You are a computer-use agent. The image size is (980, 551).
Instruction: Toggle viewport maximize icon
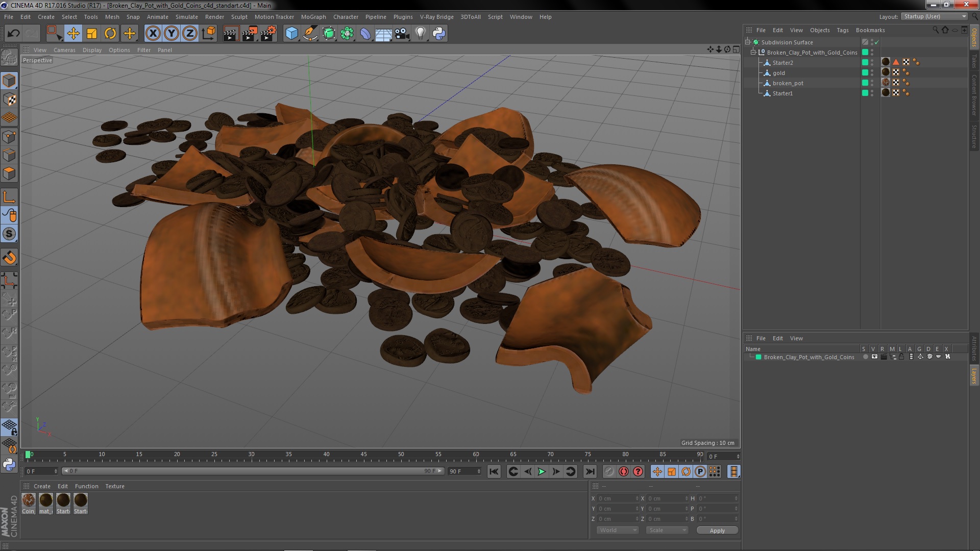(x=736, y=49)
